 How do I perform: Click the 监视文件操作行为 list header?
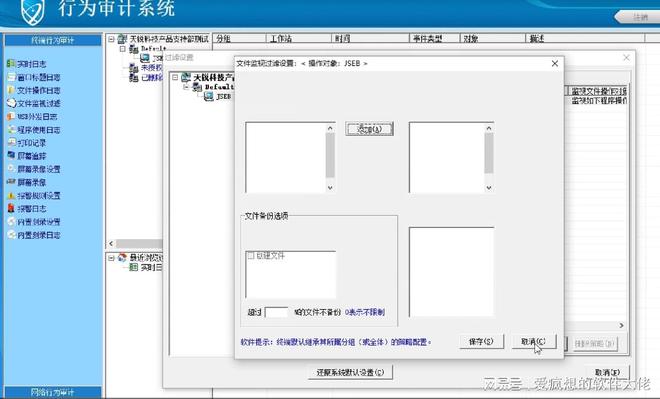click(598, 91)
